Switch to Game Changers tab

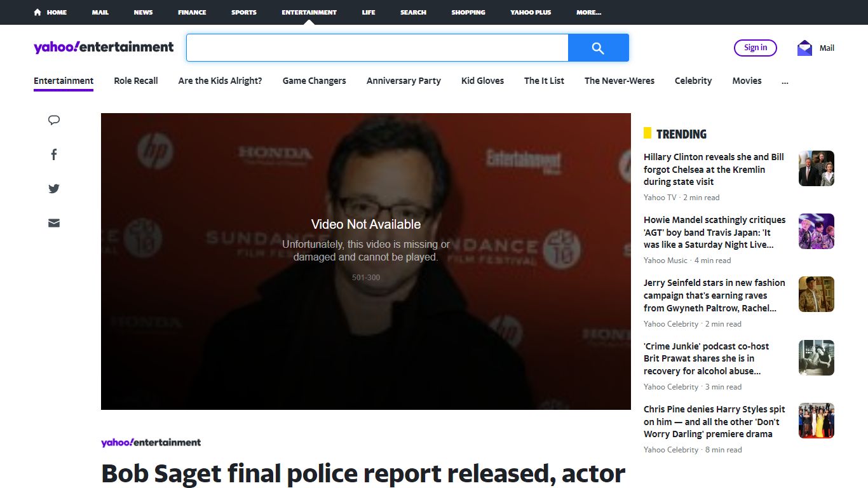pos(315,81)
